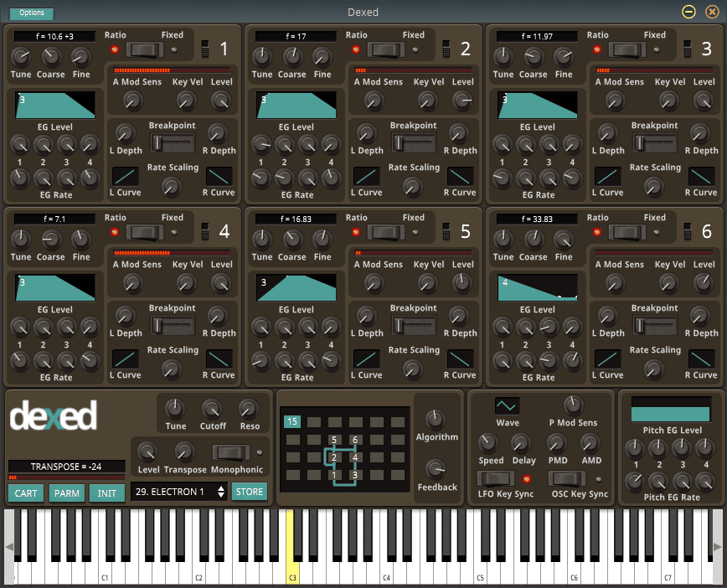Screen dimensions: 727x588
Task: Click the global Tune knob
Action: pos(175,409)
